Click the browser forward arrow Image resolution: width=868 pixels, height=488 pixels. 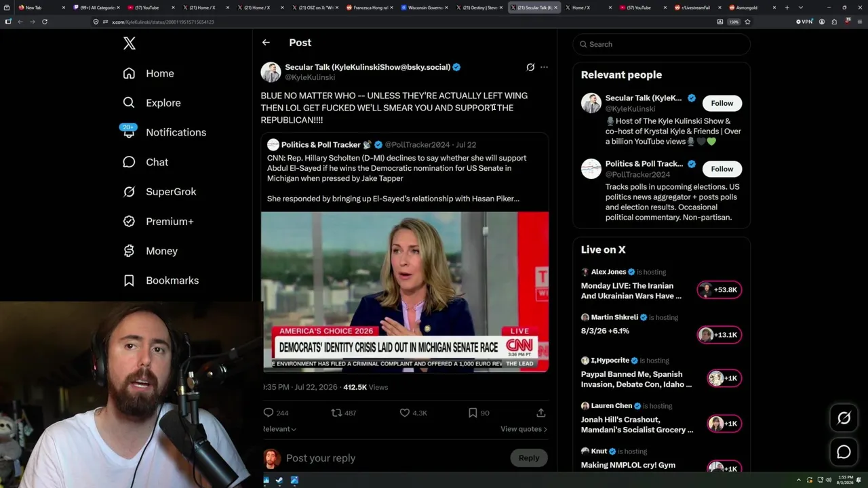tap(32, 22)
